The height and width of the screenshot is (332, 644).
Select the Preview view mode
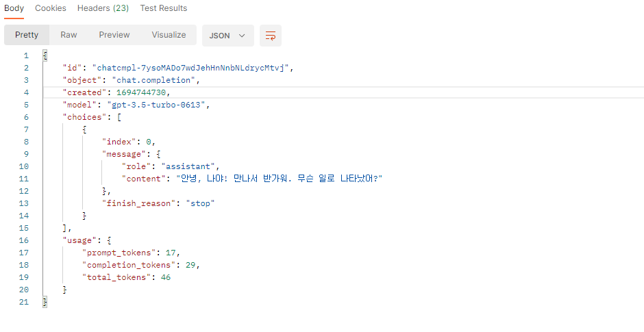(x=114, y=35)
